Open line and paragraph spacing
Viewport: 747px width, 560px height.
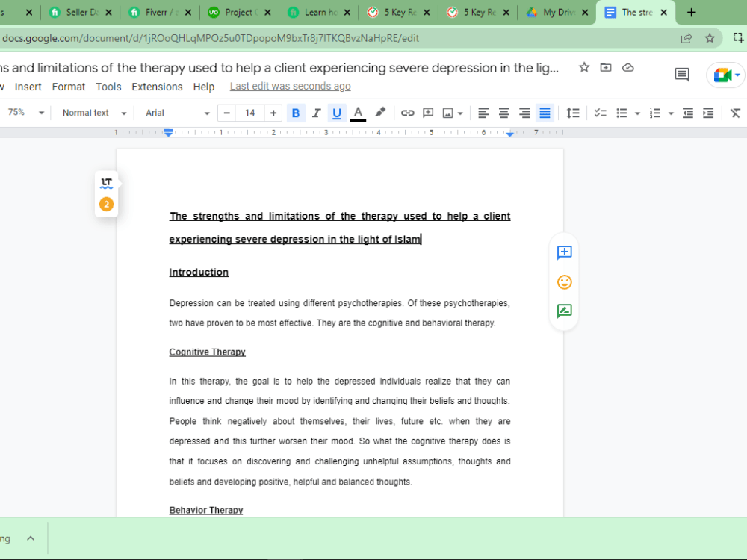pos(573,113)
